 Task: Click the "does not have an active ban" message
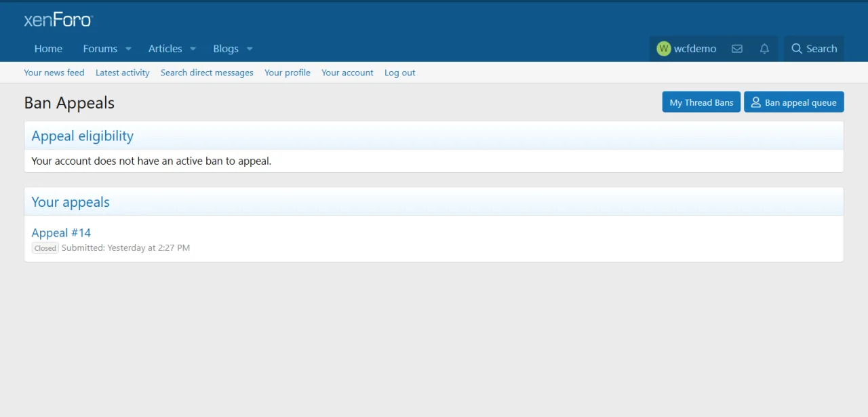[152, 161]
